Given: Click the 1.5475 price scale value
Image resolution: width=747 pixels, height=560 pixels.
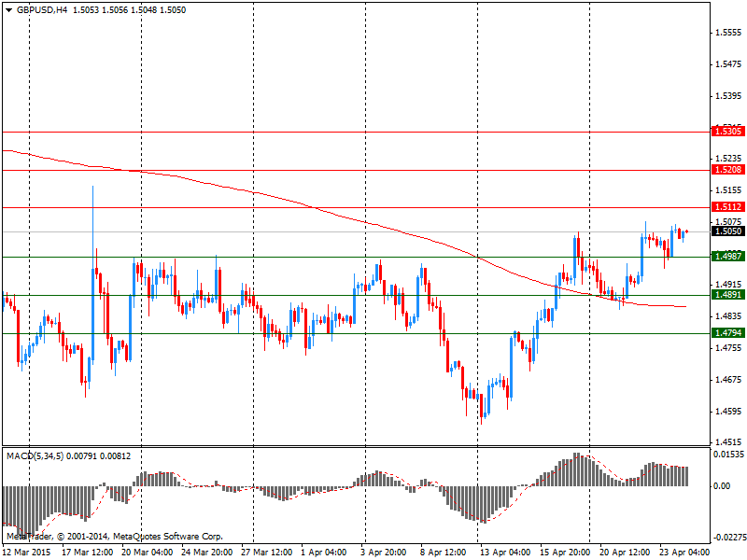Looking at the screenshot, I should [x=728, y=64].
